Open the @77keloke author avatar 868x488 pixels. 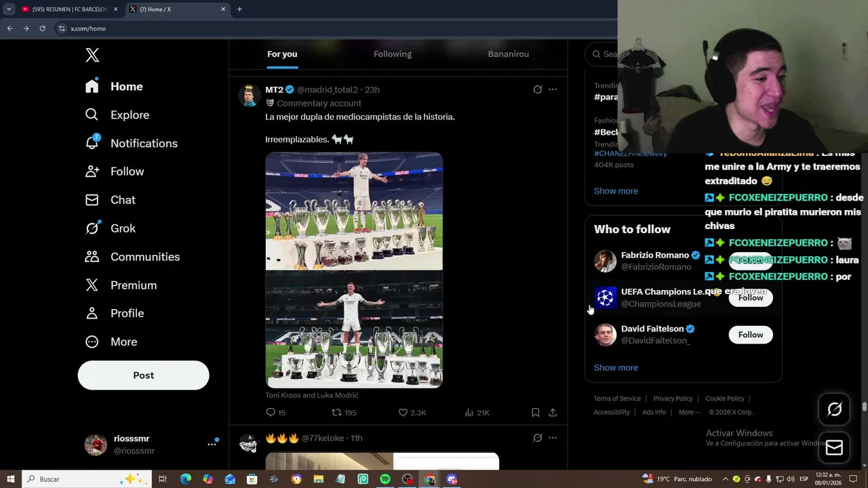point(249,444)
